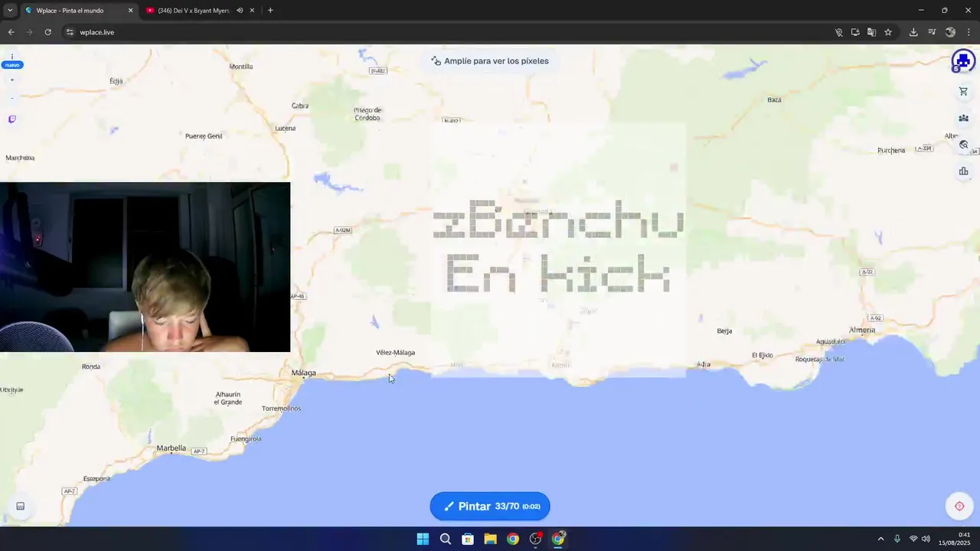The width and height of the screenshot is (980, 551).
Task: Open File Explorer from taskbar
Action: coord(490,539)
